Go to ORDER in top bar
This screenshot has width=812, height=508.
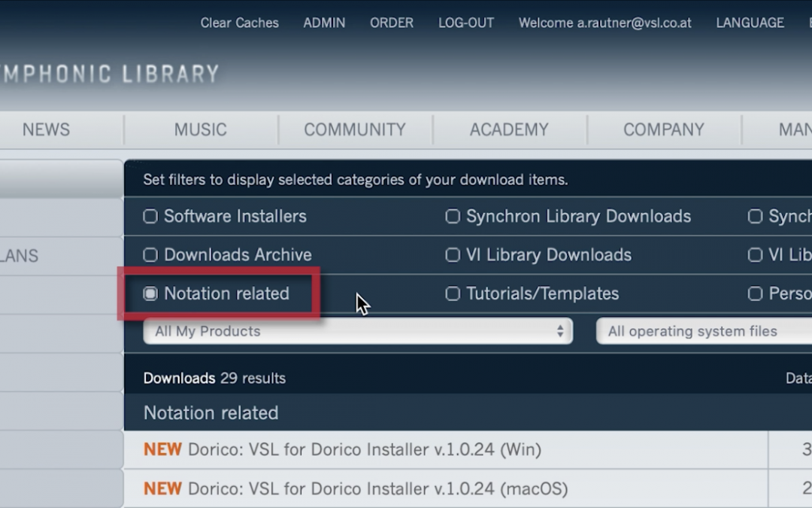[x=392, y=23]
